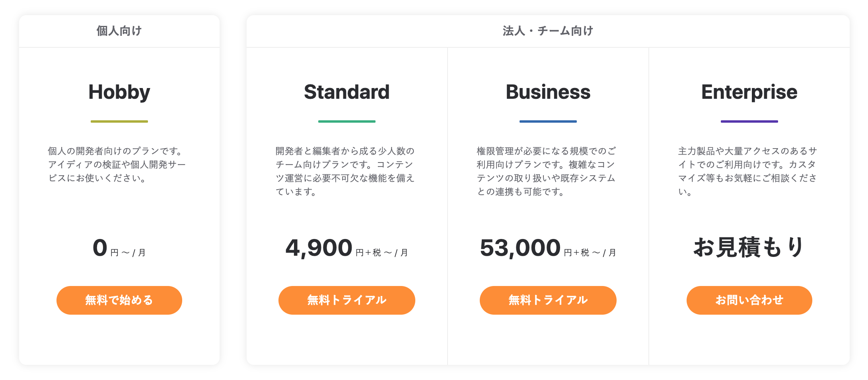Select the 個人向け header tab
This screenshot has width=868, height=380.
(119, 31)
